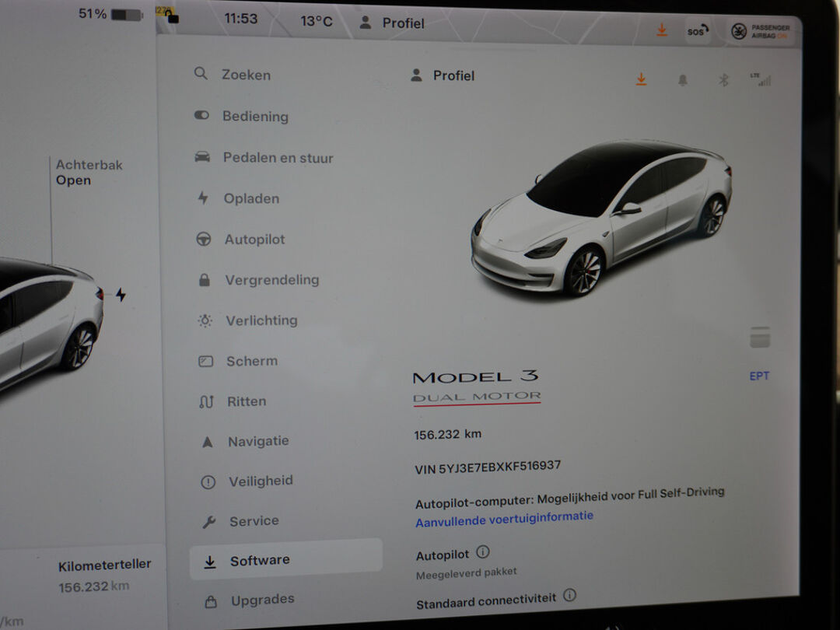Image resolution: width=840 pixels, height=630 pixels.
Task: Click the bag icon beside Upgrades
Action: (x=211, y=602)
